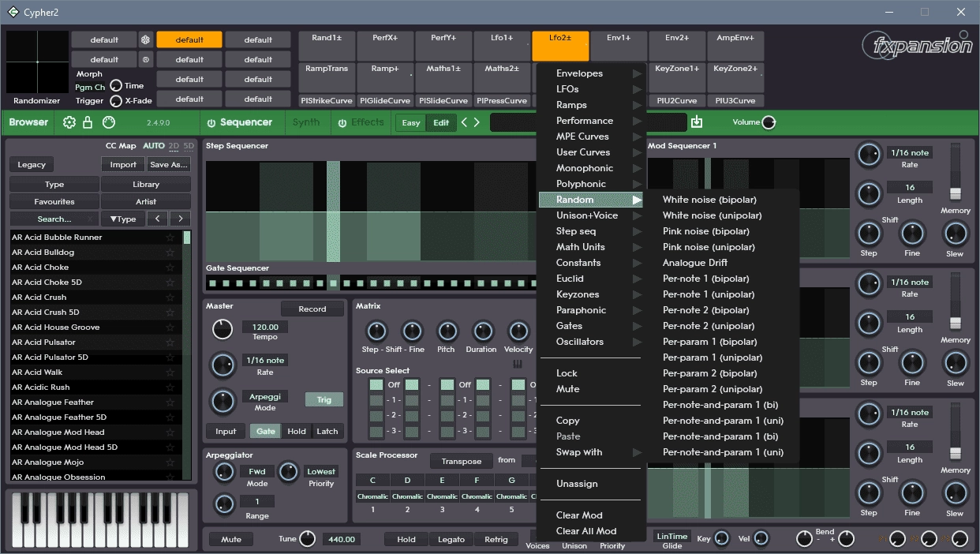Click the browser next page arrow button
980x554 pixels.
point(181,219)
